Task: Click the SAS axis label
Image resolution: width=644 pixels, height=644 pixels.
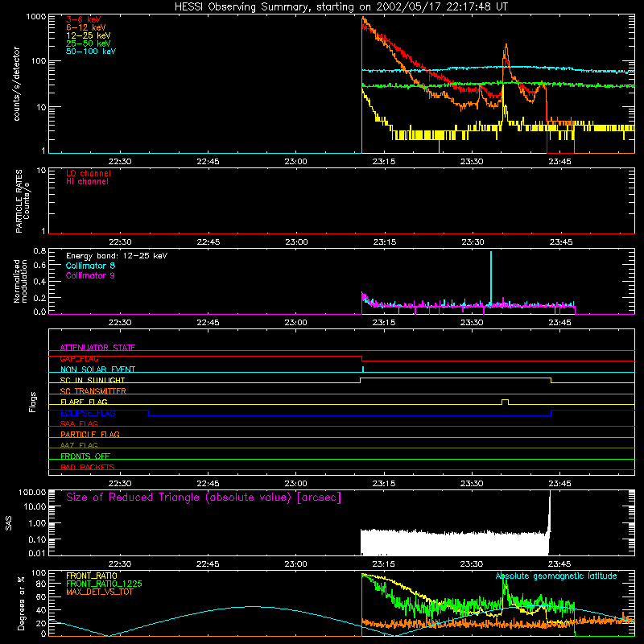Action: point(9,523)
